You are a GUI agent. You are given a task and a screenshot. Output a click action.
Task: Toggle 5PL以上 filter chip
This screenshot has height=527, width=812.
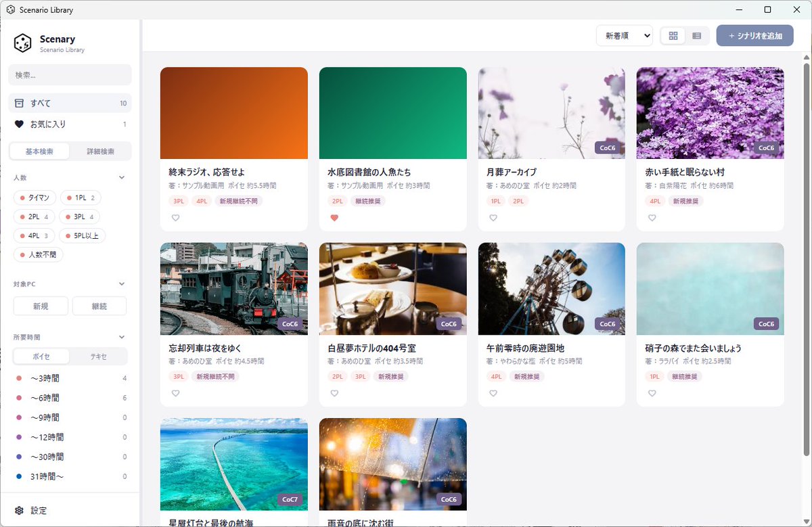tap(83, 235)
